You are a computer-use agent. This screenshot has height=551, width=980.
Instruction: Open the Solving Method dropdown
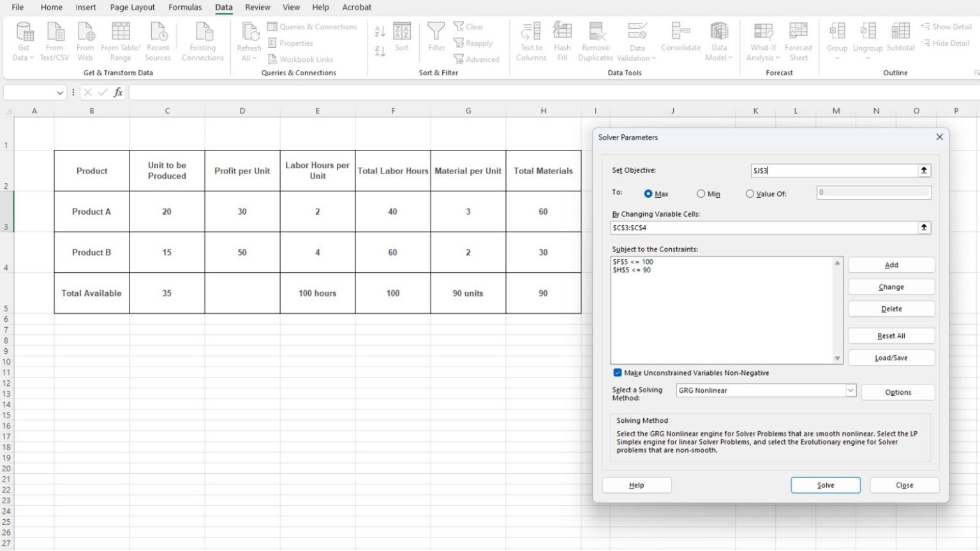(x=850, y=390)
